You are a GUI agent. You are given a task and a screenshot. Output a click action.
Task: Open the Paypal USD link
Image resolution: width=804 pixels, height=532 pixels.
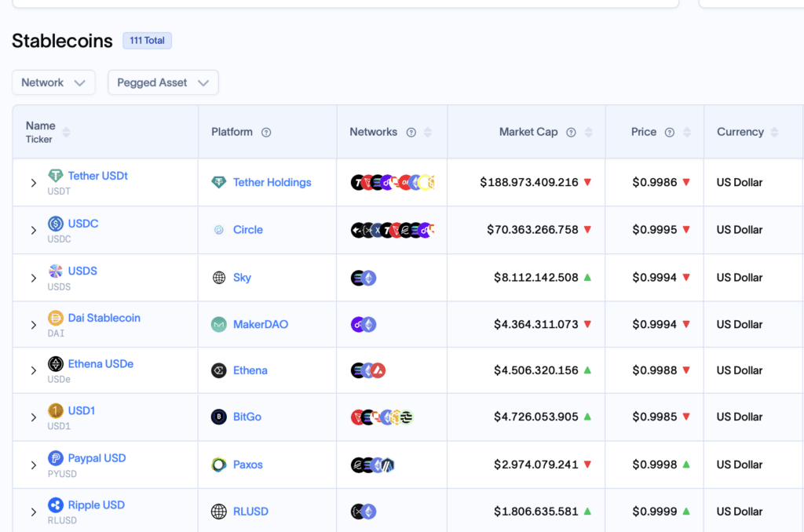tap(97, 457)
